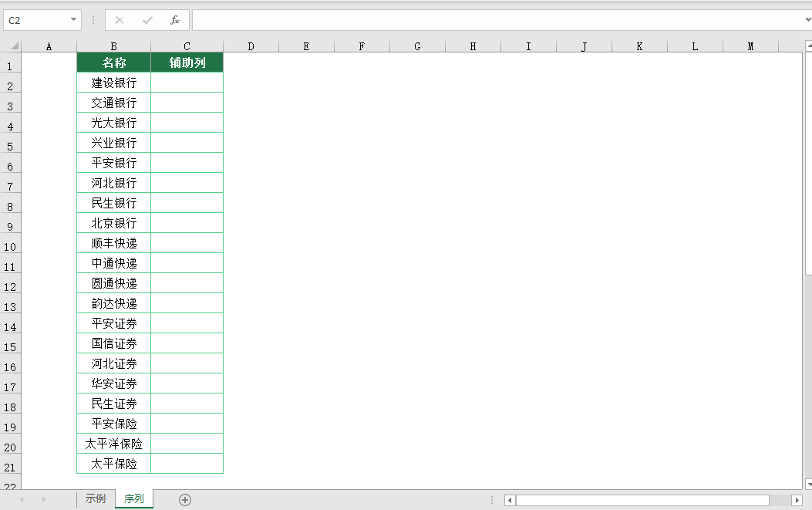Select row 15 header

[x=10, y=343]
